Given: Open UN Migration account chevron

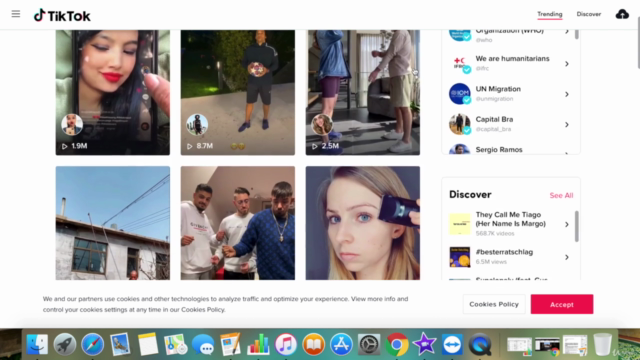Looking at the screenshot, I should [567, 94].
